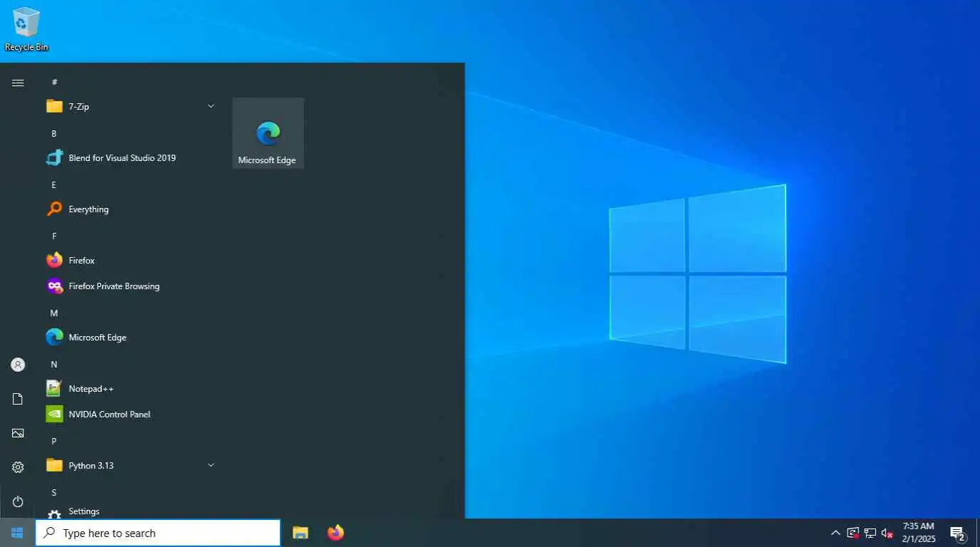Click the security alert tray icon

(853, 533)
